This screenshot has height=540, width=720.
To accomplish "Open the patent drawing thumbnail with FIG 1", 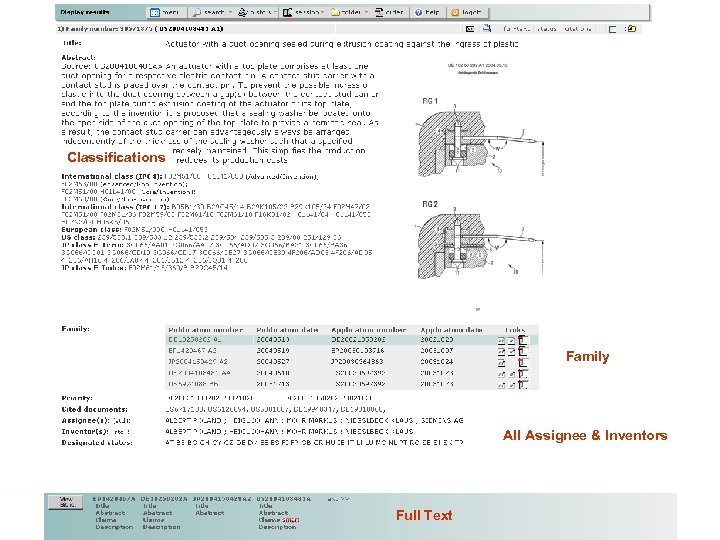I will point(480,139).
